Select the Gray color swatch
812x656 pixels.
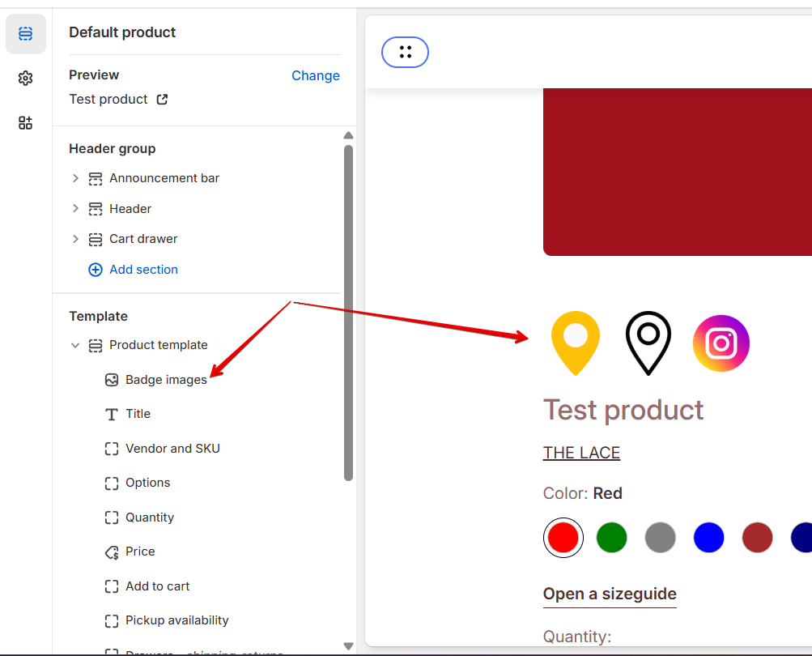tap(661, 538)
